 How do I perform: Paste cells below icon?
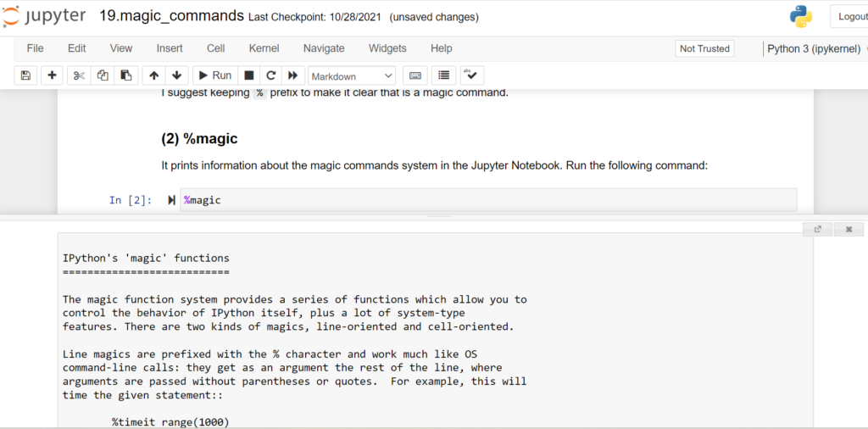click(x=126, y=75)
